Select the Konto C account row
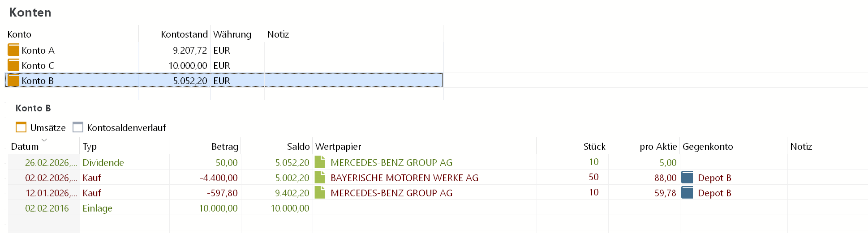The height and width of the screenshot is (233, 868). pyautogui.click(x=72, y=65)
